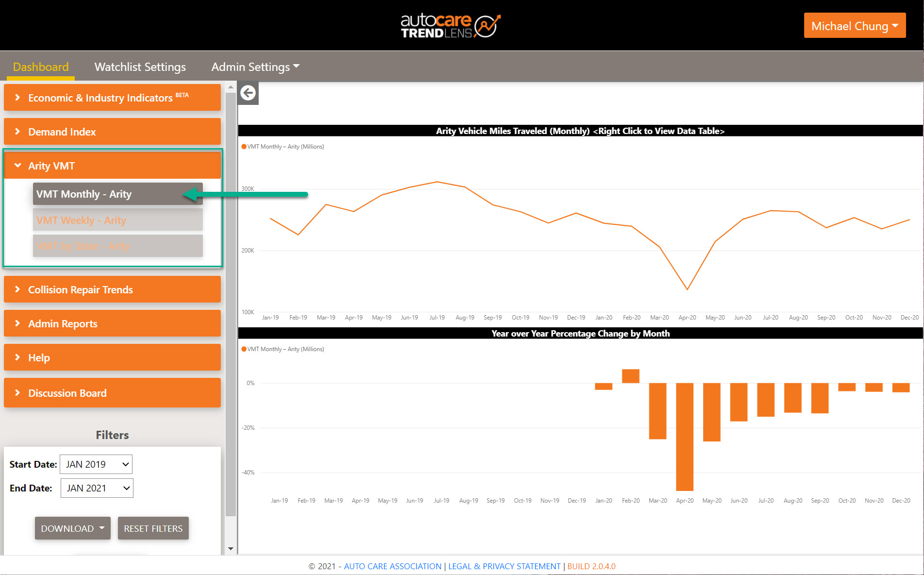The image size is (924, 575).
Task: Click the Feb-20 positive bar
Action: pos(631,376)
